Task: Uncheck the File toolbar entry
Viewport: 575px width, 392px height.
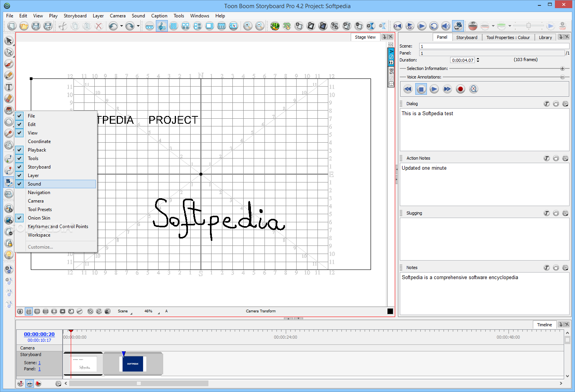Action: point(56,116)
